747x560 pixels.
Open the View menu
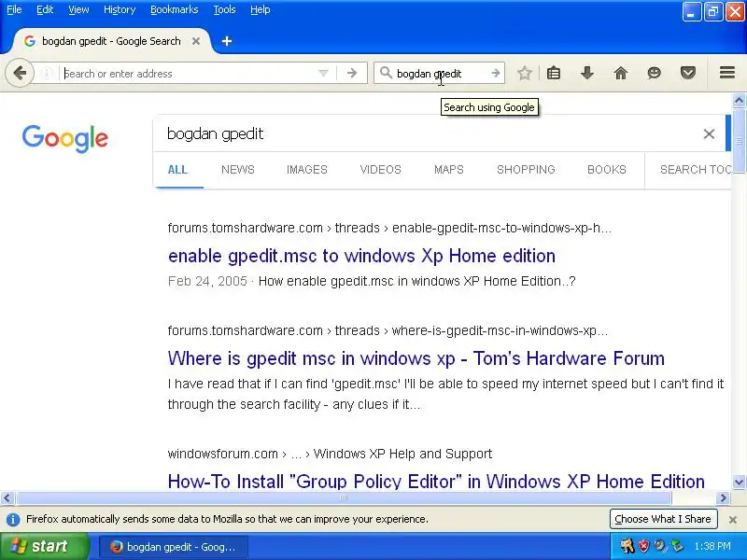(78, 9)
